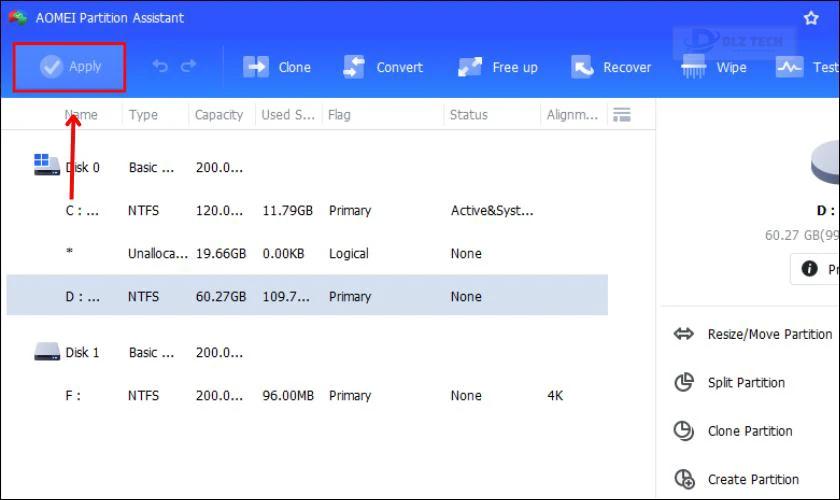The width and height of the screenshot is (840, 500).
Task: Undo the last pending operation
Action: click(160, 66)
